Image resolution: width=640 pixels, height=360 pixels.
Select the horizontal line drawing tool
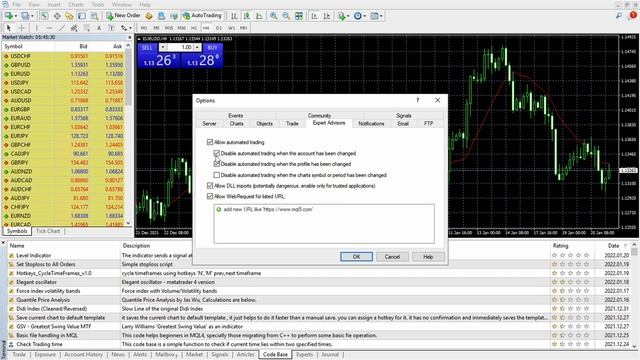(x=49, y=28)
